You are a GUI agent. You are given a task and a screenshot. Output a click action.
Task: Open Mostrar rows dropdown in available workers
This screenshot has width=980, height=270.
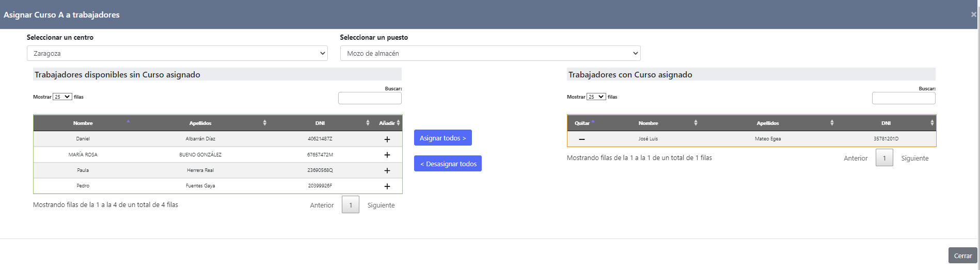[x=62, y=97]
